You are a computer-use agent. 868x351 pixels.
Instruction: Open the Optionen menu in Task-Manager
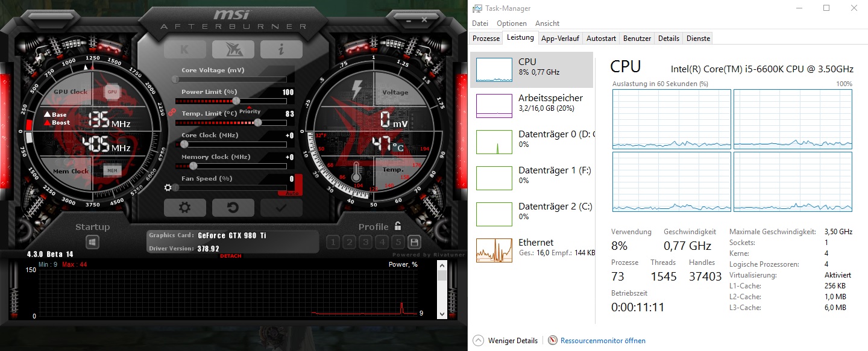point(512,23)
